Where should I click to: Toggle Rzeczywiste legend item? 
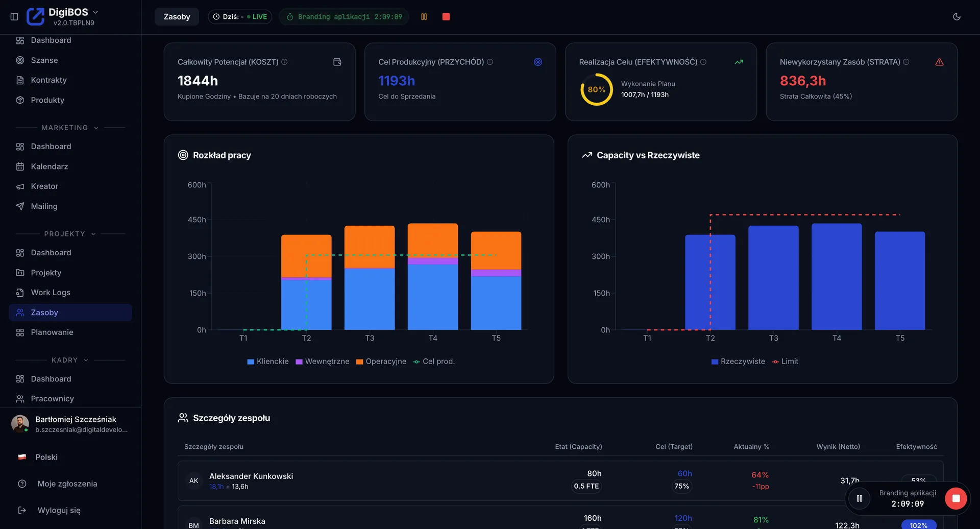[x=738, y=362]
